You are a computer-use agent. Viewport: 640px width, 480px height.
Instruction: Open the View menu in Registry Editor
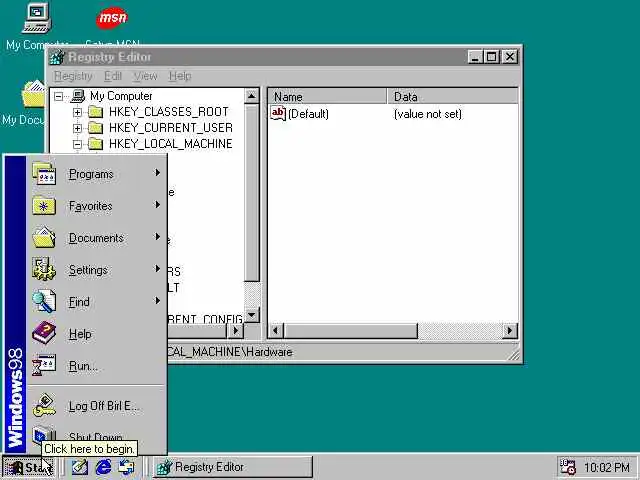[x=145, y=76]
